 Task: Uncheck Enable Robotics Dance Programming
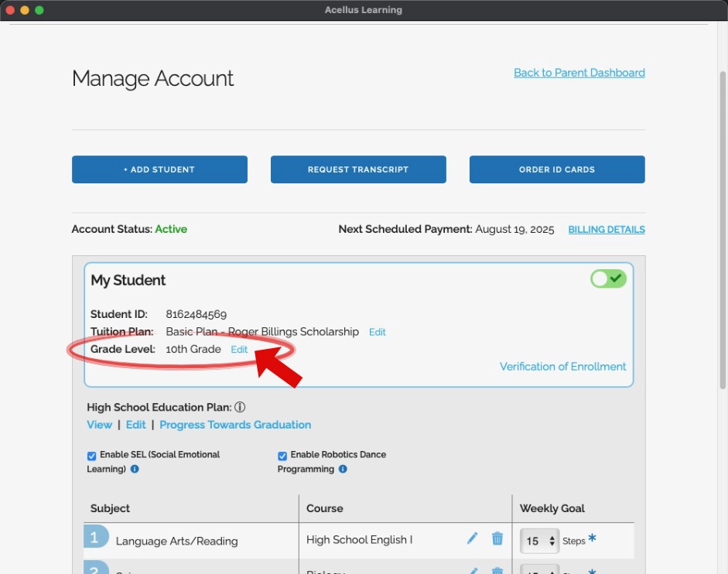[282, 456]
